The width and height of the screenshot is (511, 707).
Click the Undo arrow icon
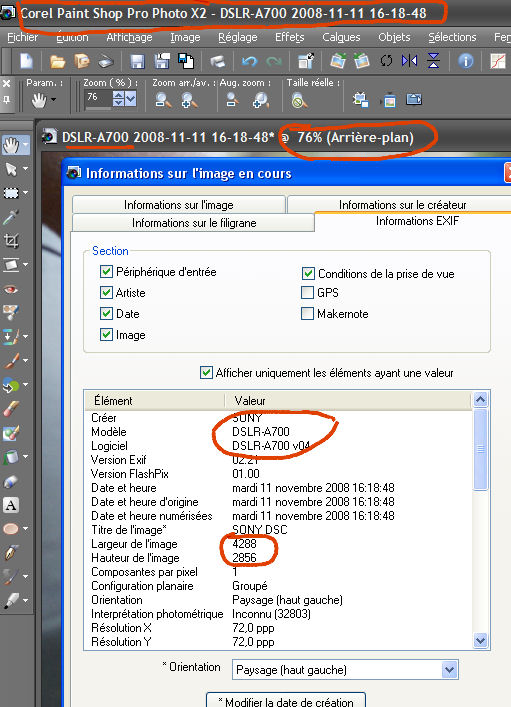[x=249, y=60]
